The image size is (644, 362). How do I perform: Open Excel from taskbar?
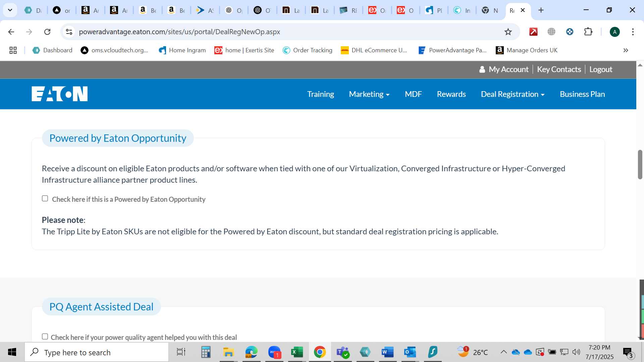297,352
